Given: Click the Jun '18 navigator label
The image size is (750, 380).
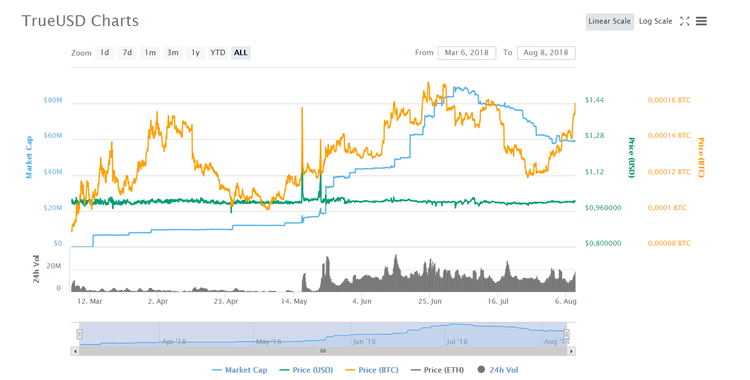Looking at the screenshot, I should (364, 342).
